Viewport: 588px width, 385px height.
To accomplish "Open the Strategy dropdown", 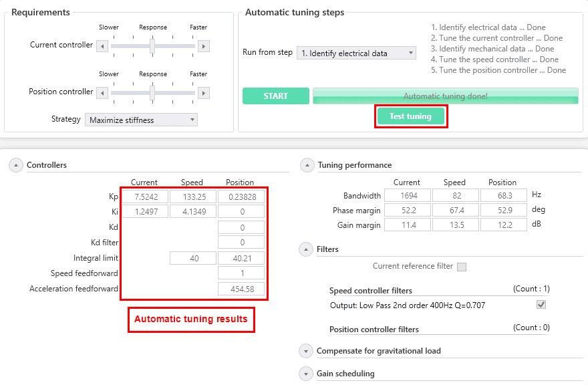I will click(x=141, y=120).
